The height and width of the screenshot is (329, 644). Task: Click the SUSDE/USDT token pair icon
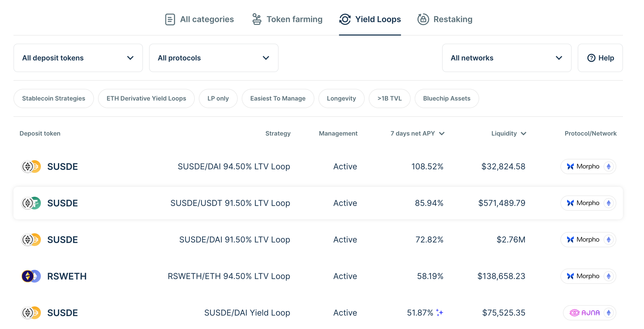(31, 203)
